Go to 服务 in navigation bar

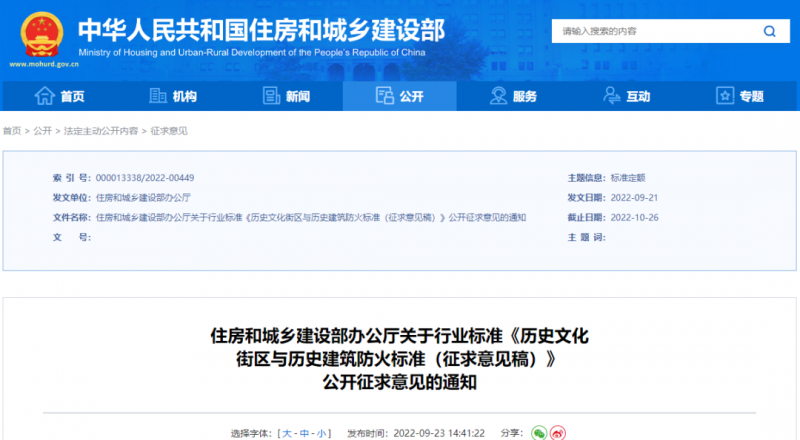525,96
